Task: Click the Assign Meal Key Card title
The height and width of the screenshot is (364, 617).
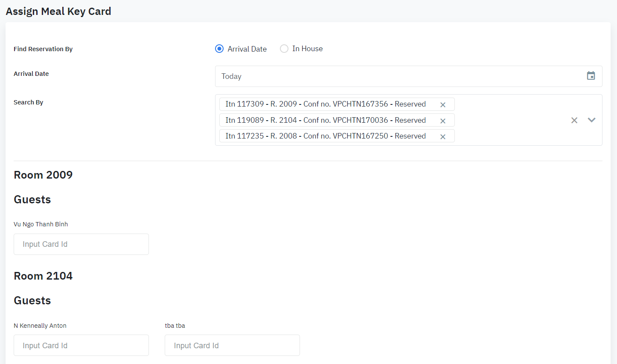Action: [58, 12]
